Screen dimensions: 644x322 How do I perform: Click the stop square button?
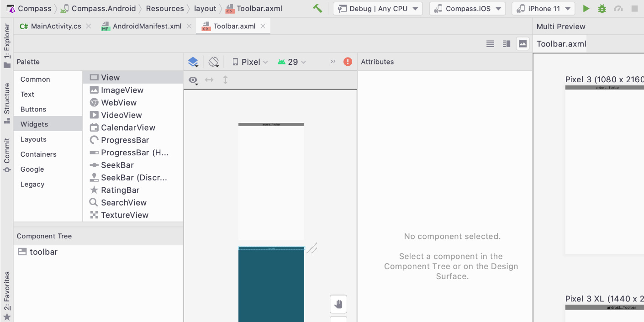(x=634, y=9)
